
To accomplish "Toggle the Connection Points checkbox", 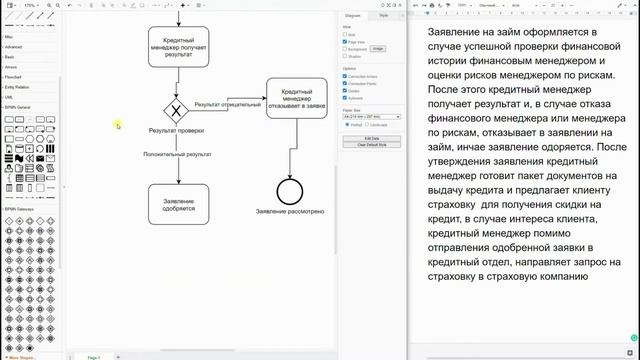I will [x=345, y=83].
